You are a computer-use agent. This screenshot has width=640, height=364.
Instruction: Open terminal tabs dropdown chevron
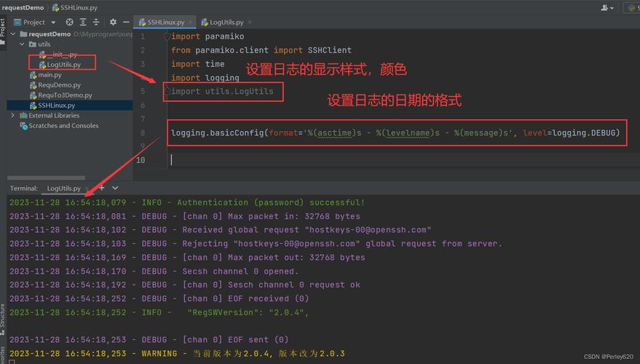[114, 189]
